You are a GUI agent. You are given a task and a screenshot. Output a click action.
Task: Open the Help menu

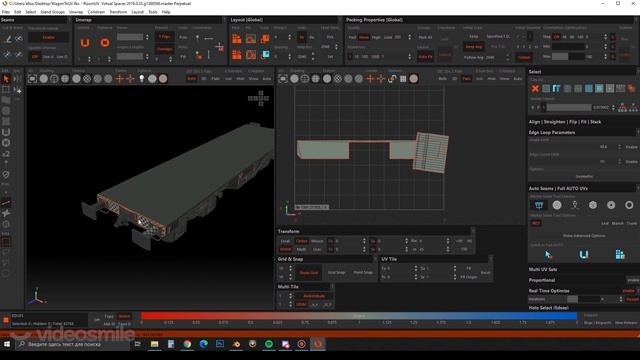[166, 12]
